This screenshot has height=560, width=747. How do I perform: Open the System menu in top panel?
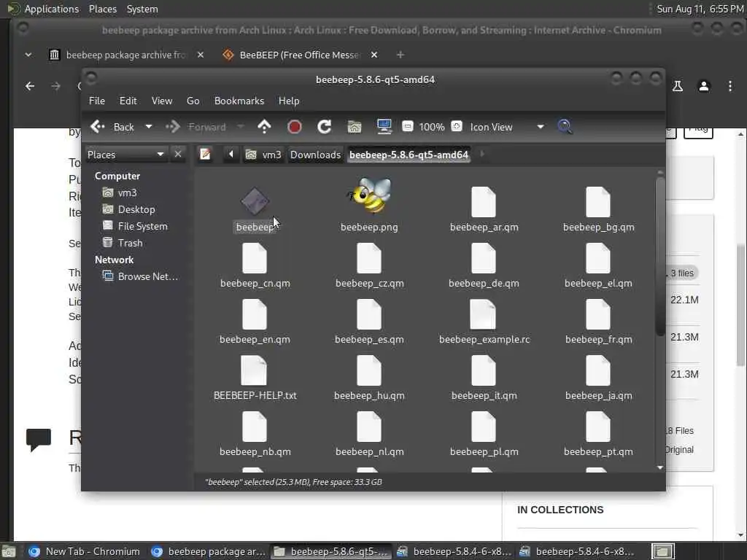[142, 9]
